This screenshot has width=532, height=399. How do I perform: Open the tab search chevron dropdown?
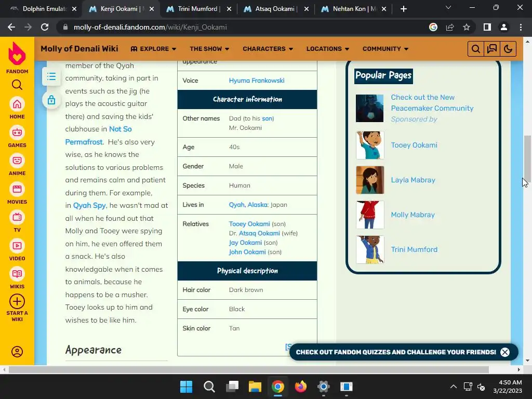point(448,7)
